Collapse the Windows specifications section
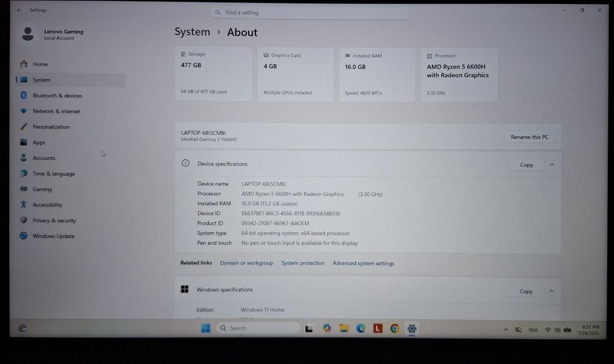614x364 pixels. click(x=551, y=291)
